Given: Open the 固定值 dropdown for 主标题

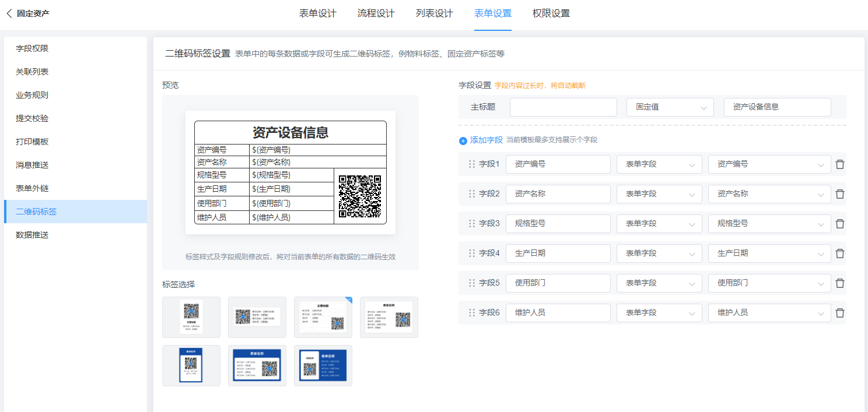Looking at the screenshot, I should (x=670, y=107).
